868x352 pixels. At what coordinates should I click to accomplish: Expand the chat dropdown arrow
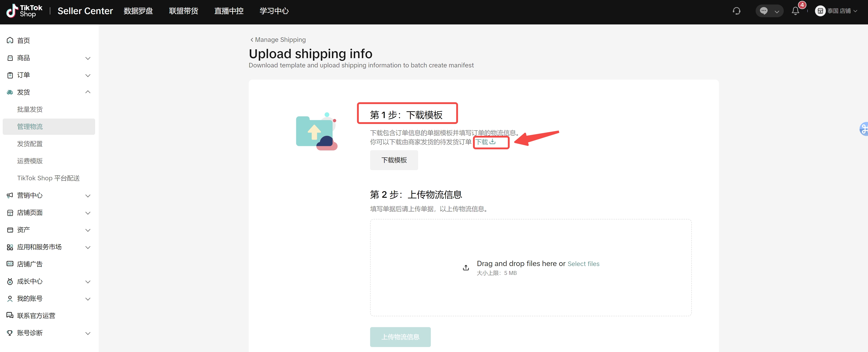coord(777,12)
